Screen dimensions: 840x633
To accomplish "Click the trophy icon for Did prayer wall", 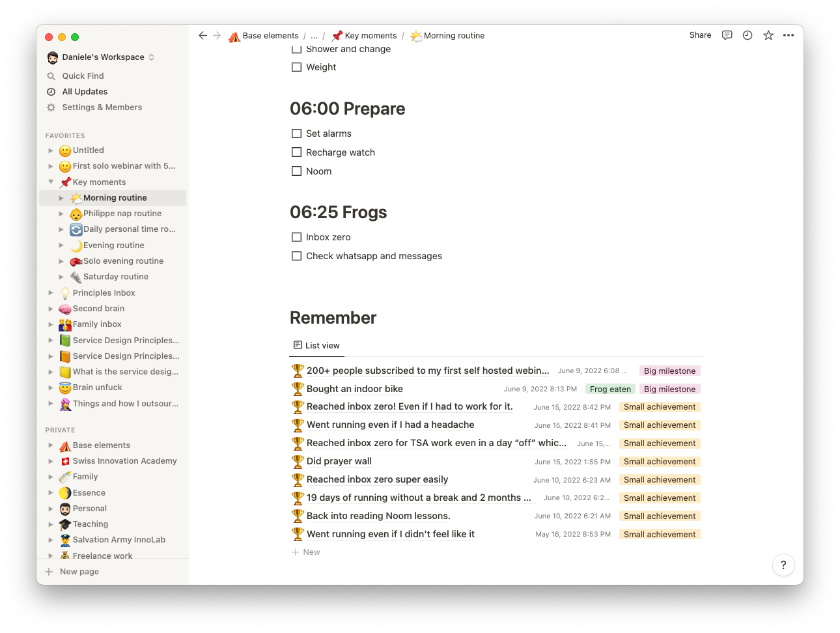I will (298, 461).
